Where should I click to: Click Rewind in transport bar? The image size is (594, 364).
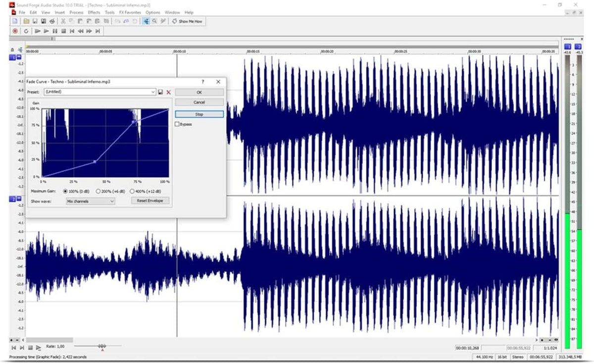point(81,31)
